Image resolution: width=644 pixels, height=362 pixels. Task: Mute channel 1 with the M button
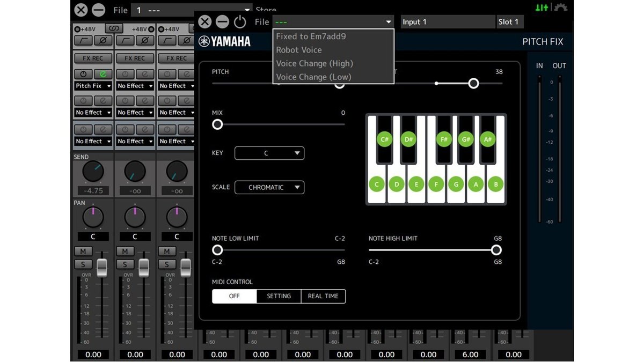[83, 252]
